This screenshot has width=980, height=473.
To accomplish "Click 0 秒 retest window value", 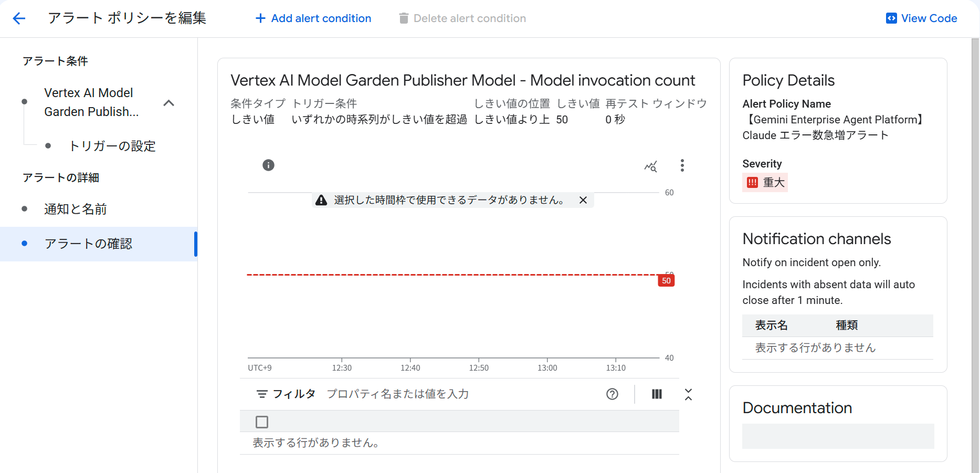I will [615, 120].
